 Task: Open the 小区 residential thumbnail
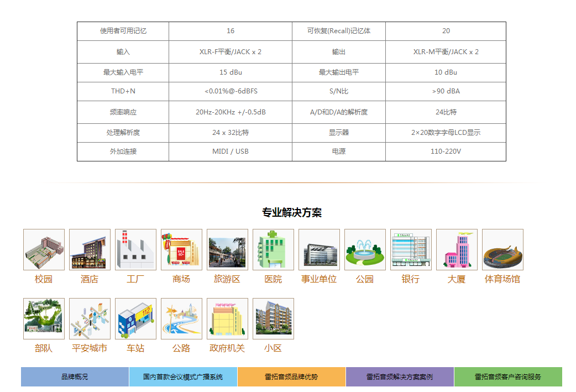click(273, 318)
